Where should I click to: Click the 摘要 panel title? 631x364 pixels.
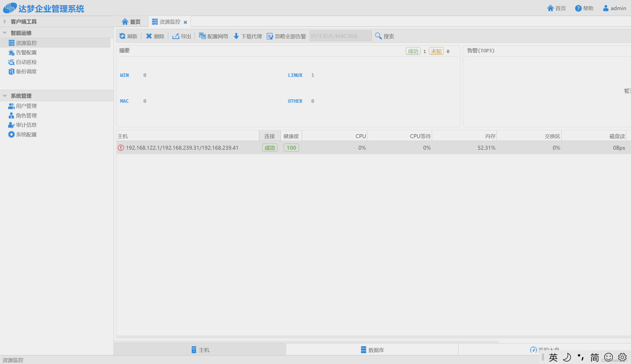point(124,51)
